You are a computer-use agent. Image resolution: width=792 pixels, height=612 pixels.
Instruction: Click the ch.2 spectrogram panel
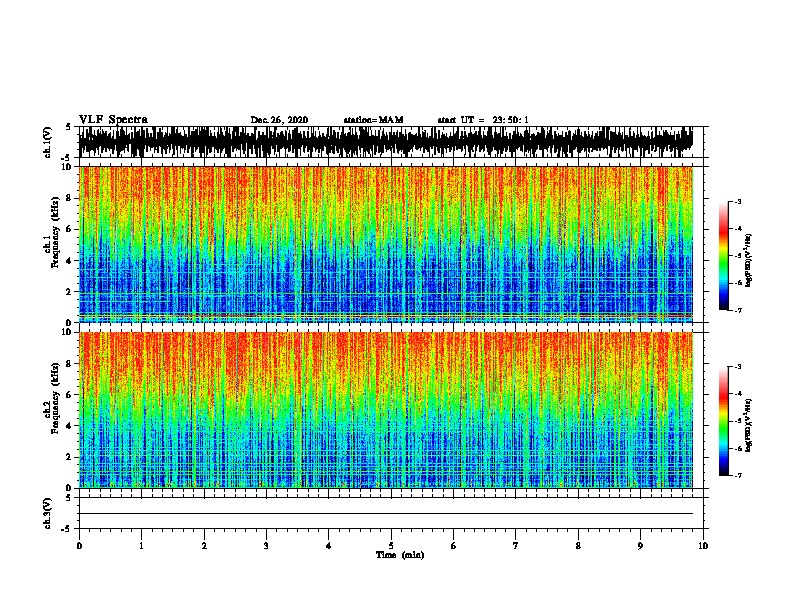pyautogui.click(x=386, y=410)
